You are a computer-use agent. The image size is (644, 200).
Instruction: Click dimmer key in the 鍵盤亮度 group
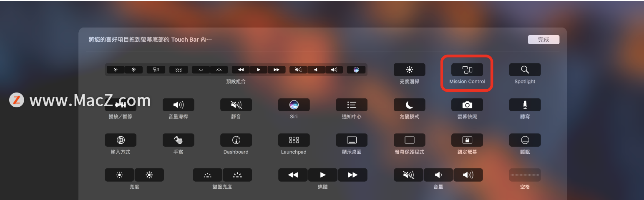coord(207,175)
